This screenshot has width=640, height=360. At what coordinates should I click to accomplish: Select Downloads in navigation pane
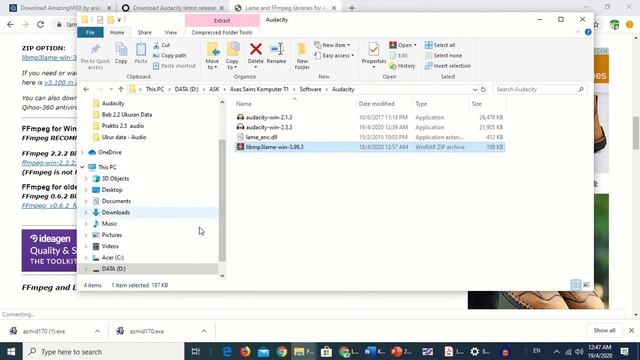pyautogui.click(x=116, y=213)
